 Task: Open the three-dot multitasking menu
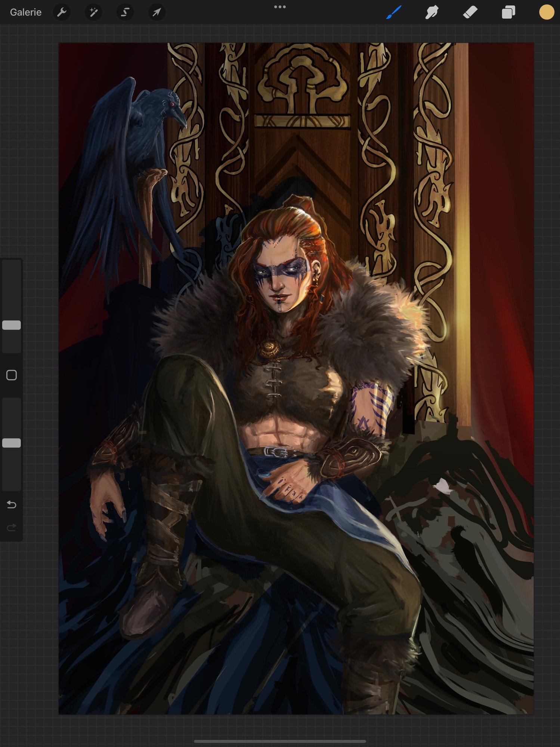[x=280, y=7]
